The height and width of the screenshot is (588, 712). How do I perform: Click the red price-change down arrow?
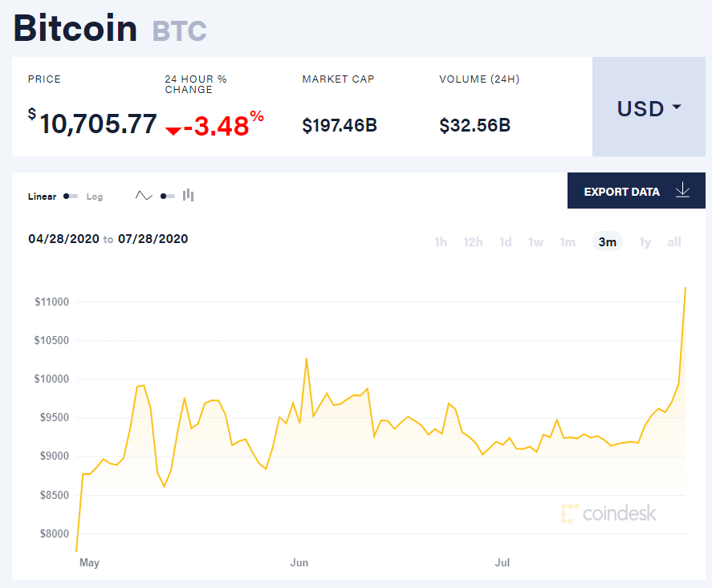tap(173, 130)
